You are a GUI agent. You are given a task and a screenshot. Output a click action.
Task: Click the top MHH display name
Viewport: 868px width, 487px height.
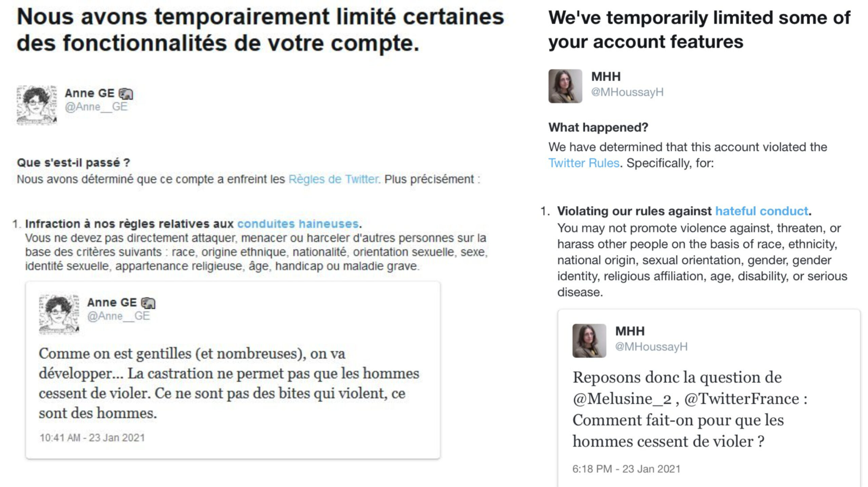click(x=606, y=77)
